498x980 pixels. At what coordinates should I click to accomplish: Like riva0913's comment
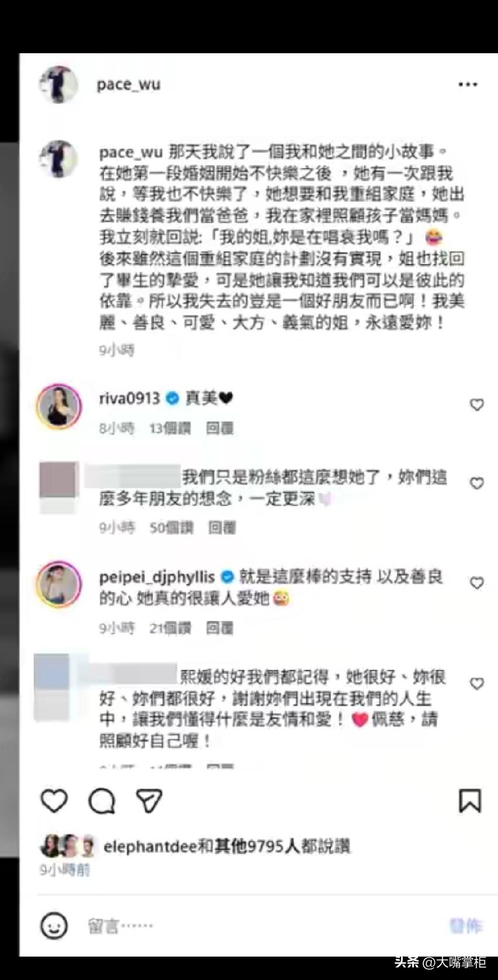pos(477,404)
